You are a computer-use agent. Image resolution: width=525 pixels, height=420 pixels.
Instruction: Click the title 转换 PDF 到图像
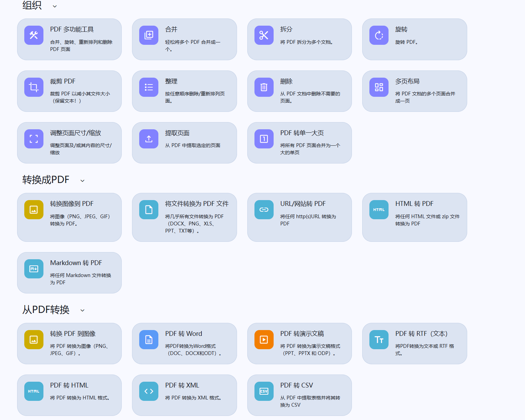(x=73, y=334)
